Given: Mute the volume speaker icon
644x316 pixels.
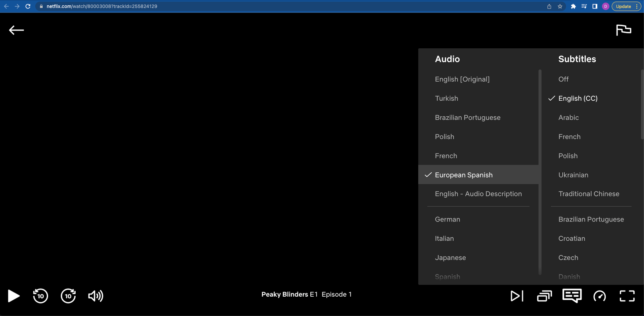Looking at the screenshot, I should point(96,296).
